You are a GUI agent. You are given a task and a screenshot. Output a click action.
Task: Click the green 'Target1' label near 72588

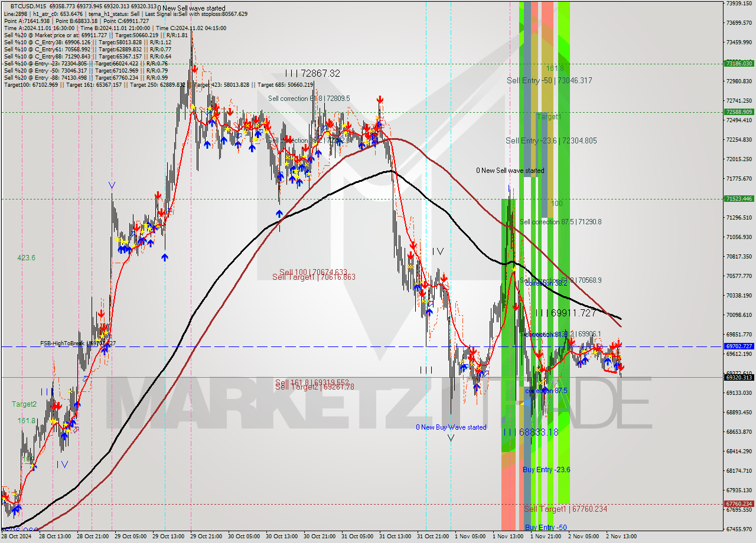(x=549, y=117)
